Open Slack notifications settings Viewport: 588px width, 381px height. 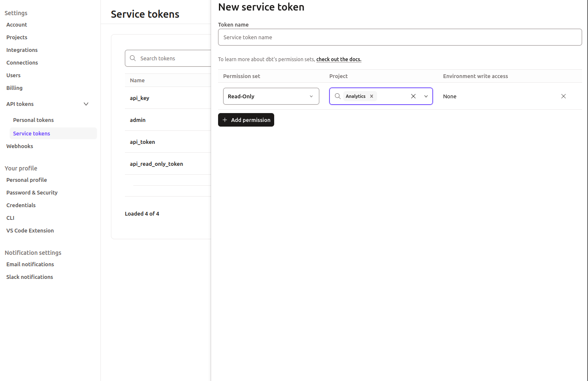tap(29, 277)
